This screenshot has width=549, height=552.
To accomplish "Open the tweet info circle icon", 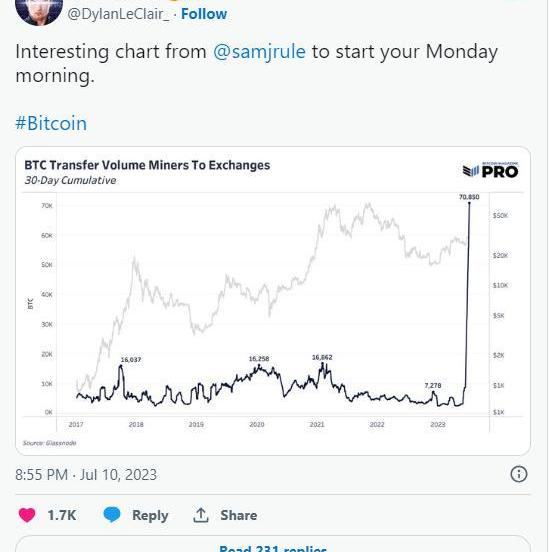I will [519, 474].
